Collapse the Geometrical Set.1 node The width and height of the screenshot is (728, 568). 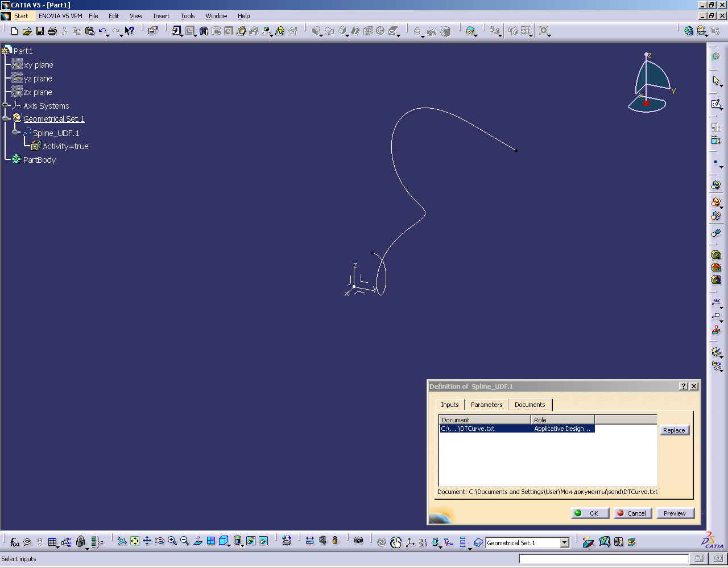6,118
